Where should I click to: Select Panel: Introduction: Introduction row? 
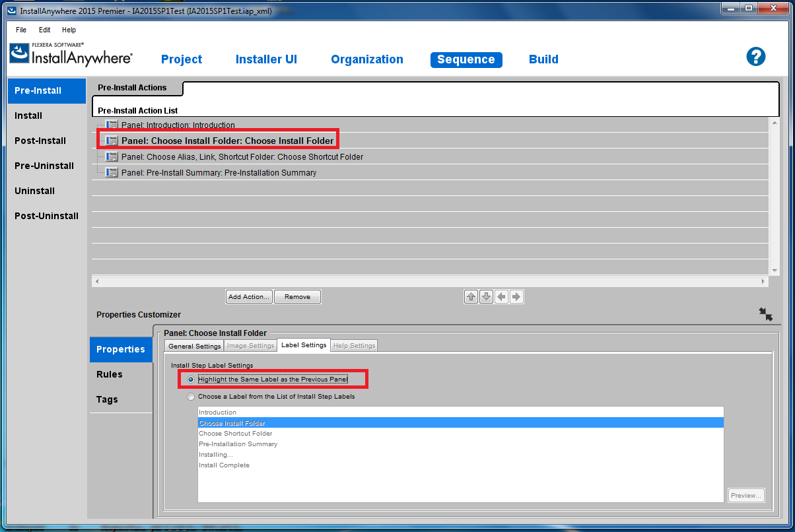tap(430, 125)
